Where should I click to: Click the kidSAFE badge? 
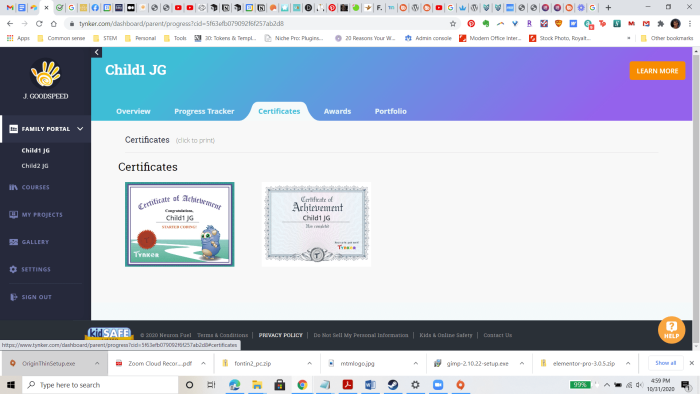[109, 334]
